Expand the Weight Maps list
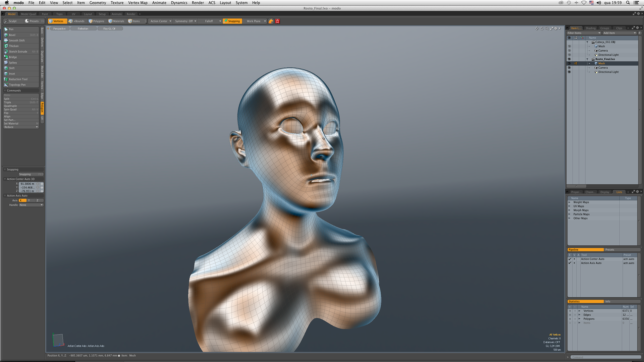This screenshot has height=362, width=644. (569, 202)
